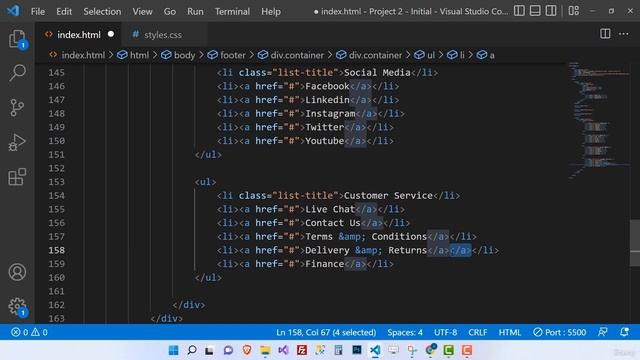Open FileZilla from taskbar

tap(302, 350)
